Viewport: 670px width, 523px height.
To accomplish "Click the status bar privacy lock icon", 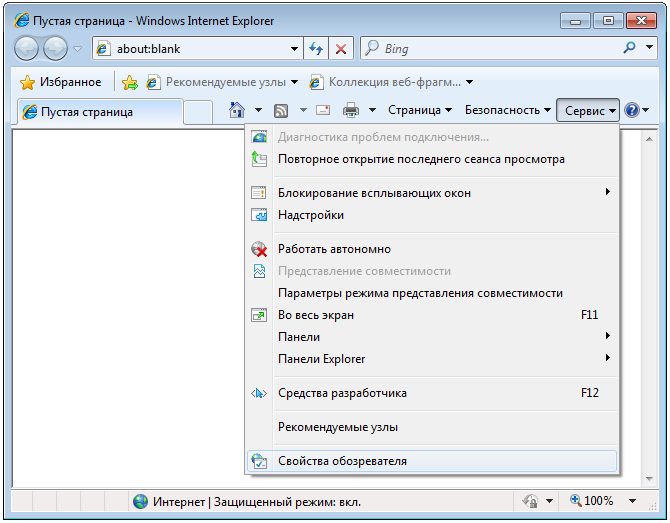I will point(530,501).
